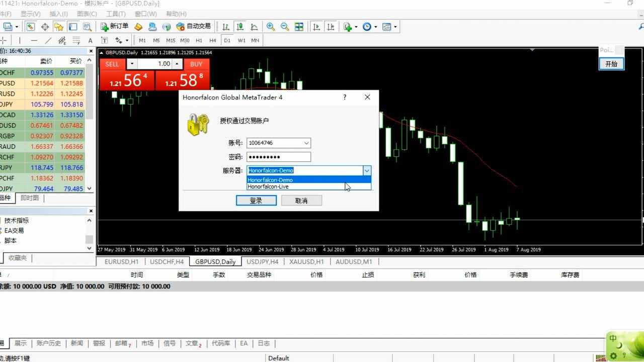Toggle chart shift icon
644x362 pixels.
(x=331, y=27)
